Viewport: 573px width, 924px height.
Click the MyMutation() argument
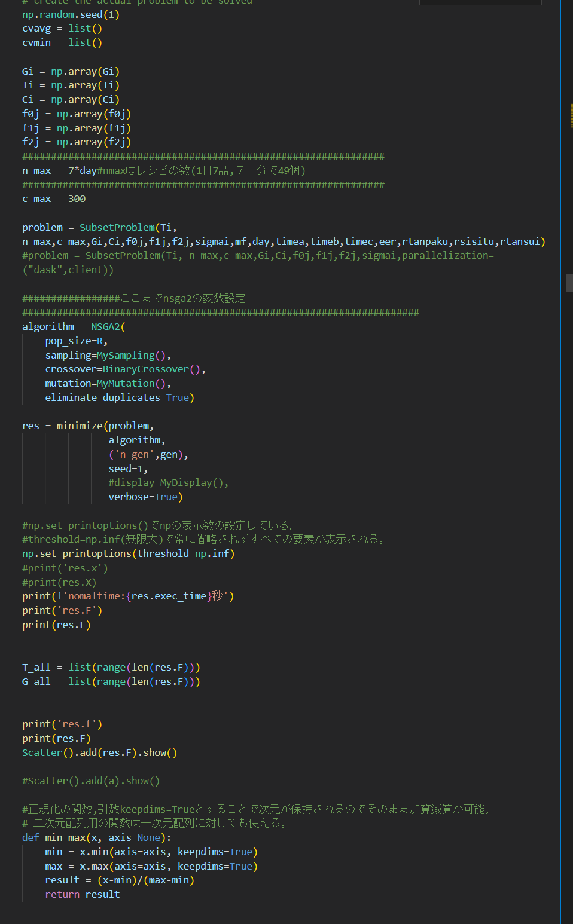[126, 383]
